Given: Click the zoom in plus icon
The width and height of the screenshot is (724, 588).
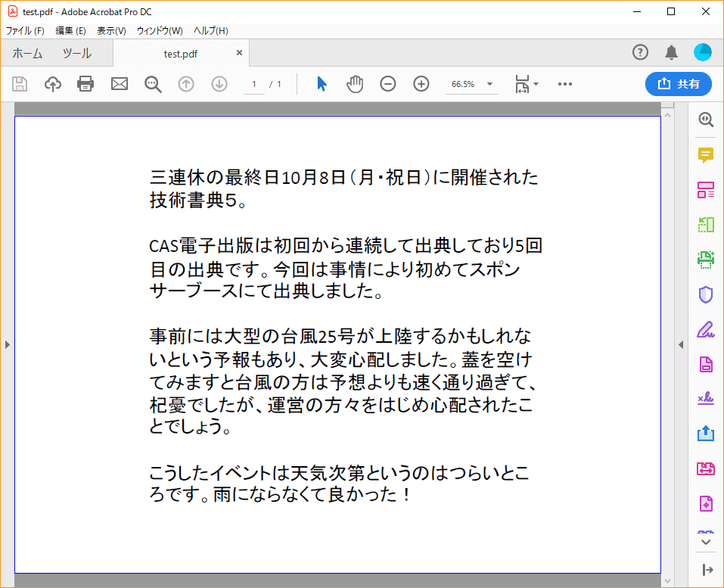Looking at the screenshot, I should pyautogui.click(x=421, y=84).
